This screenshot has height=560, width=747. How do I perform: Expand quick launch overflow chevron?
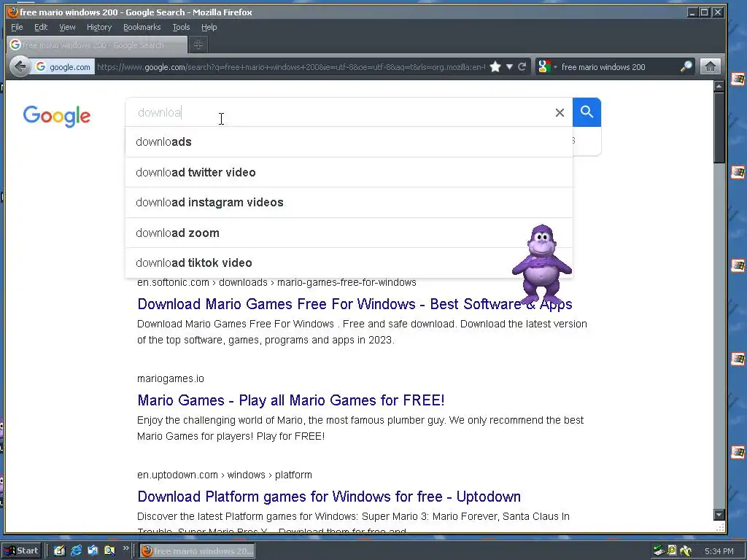[125, 548]
